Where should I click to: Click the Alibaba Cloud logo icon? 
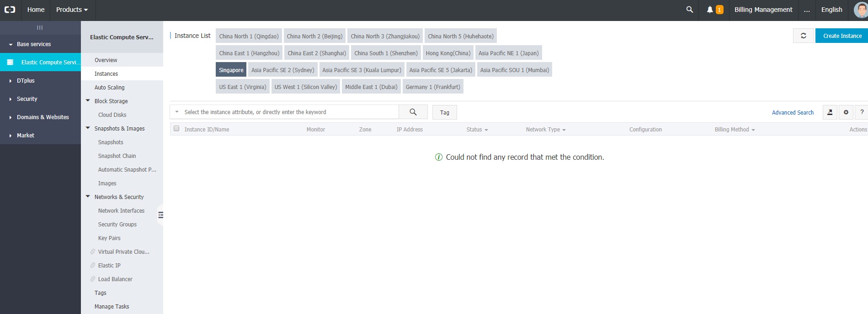click(x=10, y=10)
